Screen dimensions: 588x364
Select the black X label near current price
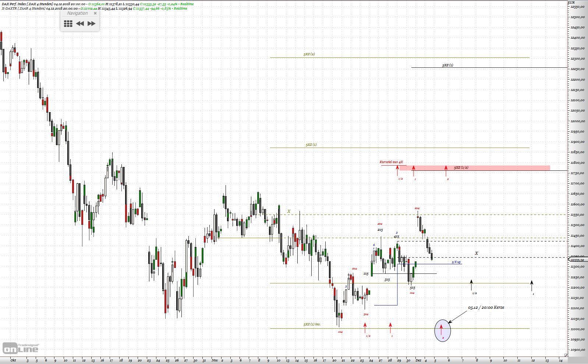coord(477,253)
